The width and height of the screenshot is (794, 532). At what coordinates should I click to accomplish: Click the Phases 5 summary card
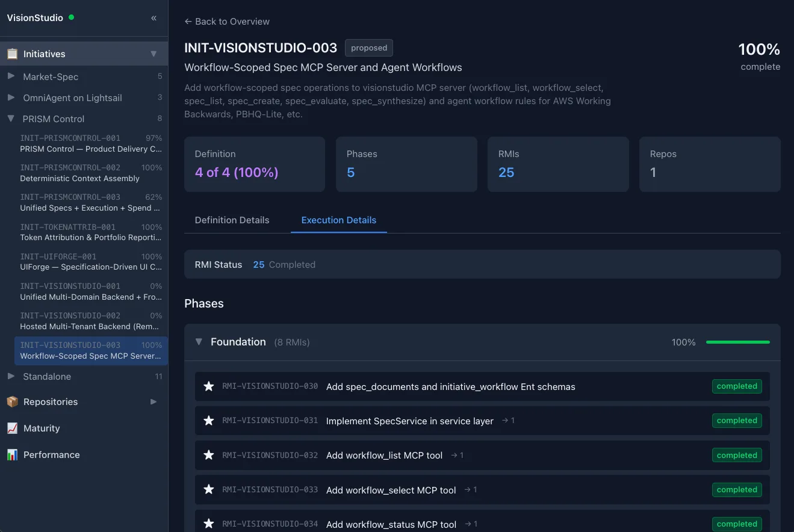coord(406,164)
